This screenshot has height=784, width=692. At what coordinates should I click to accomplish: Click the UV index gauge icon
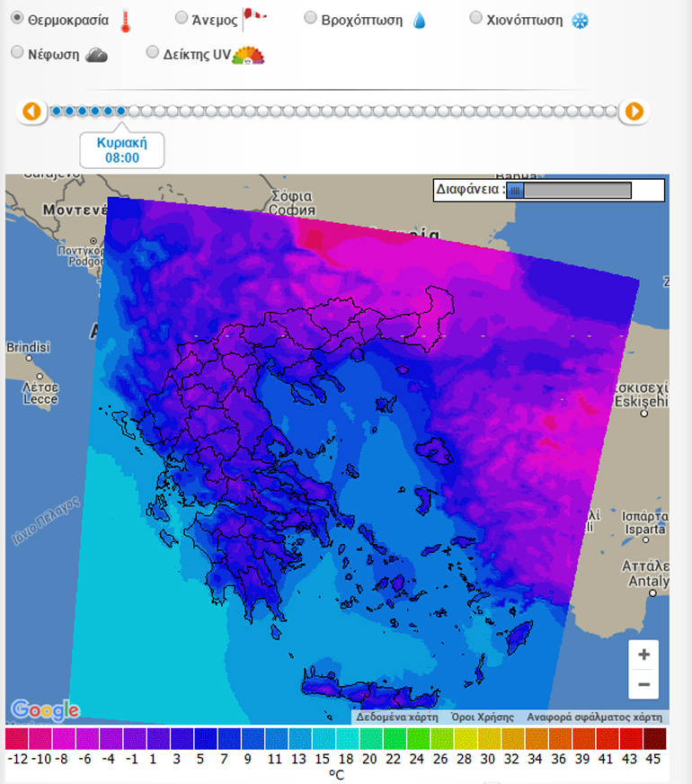249,56
